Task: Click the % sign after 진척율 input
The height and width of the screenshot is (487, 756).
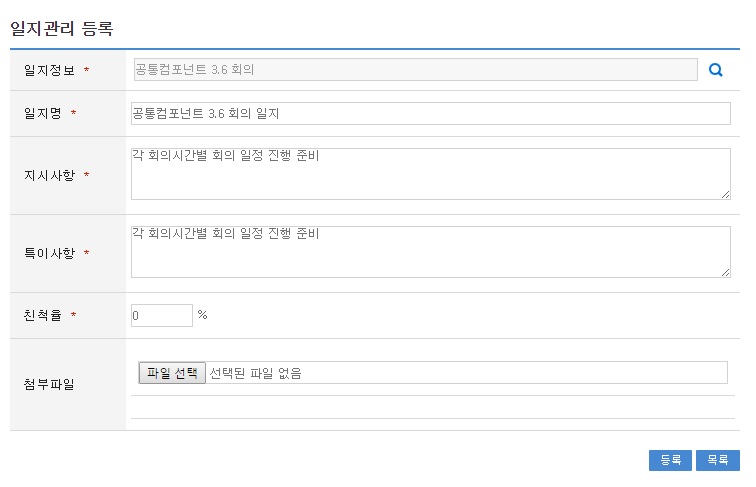Action: coord(202,315)
